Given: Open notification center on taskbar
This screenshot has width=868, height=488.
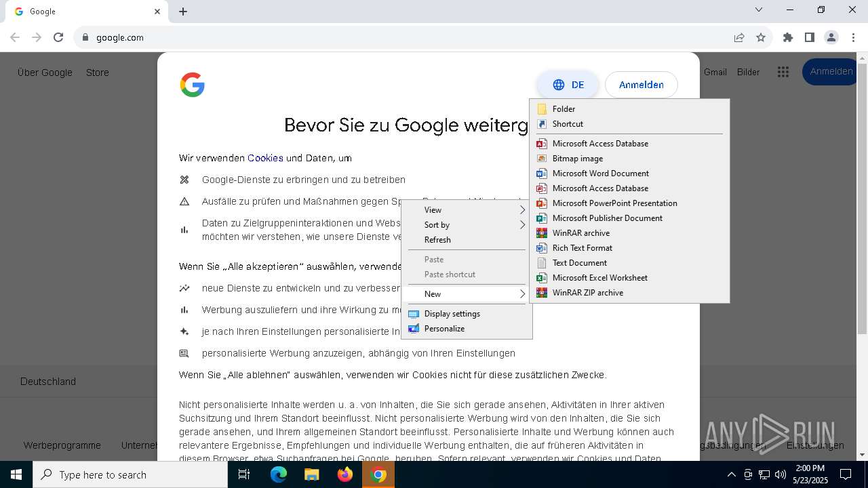Looking at the screenshot, I should [x=846, y=474].
